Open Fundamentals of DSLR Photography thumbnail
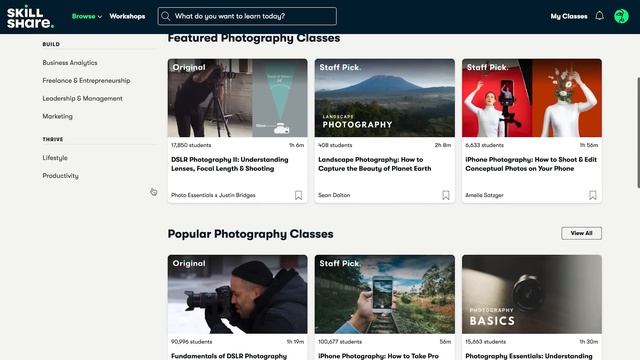This screenshot has width=640, height=360. [238, 294]
